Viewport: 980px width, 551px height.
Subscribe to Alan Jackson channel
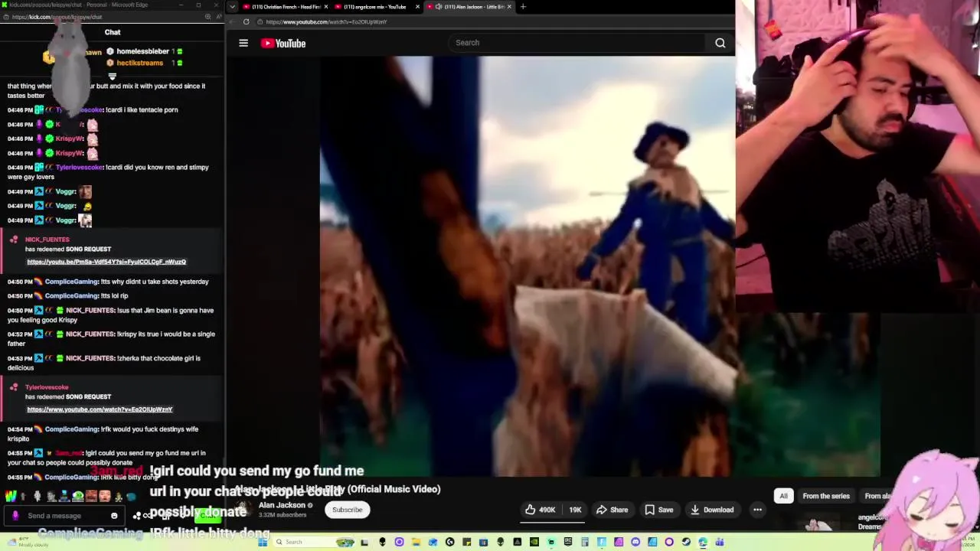pyautogui.click(x=347, y=510)
